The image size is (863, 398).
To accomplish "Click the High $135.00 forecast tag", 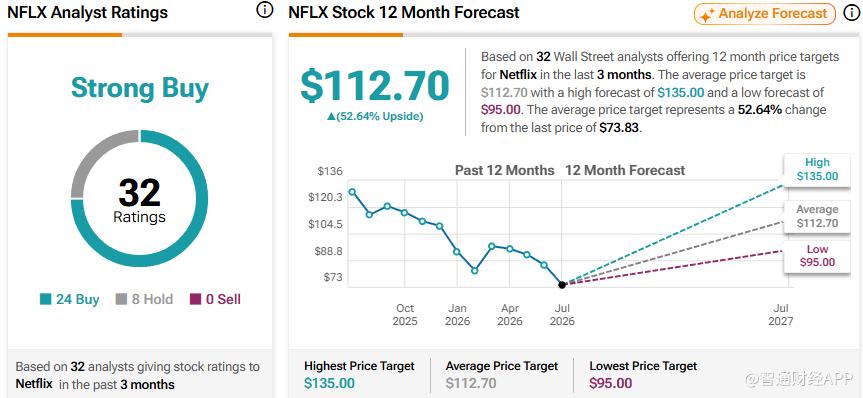I will [817, 170].
